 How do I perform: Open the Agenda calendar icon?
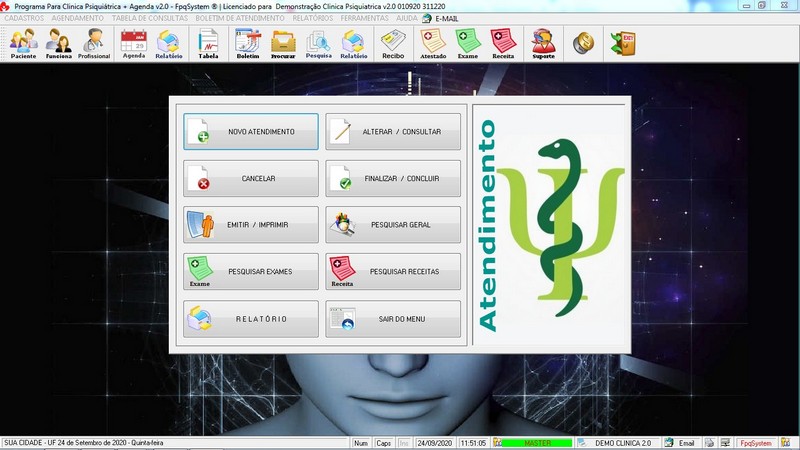134,43
